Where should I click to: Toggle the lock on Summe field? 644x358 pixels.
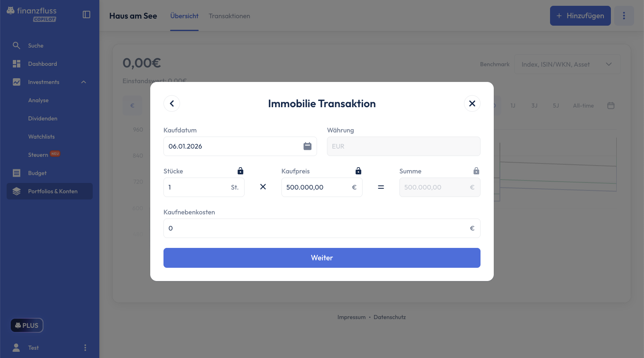click(x=476, y=171)
